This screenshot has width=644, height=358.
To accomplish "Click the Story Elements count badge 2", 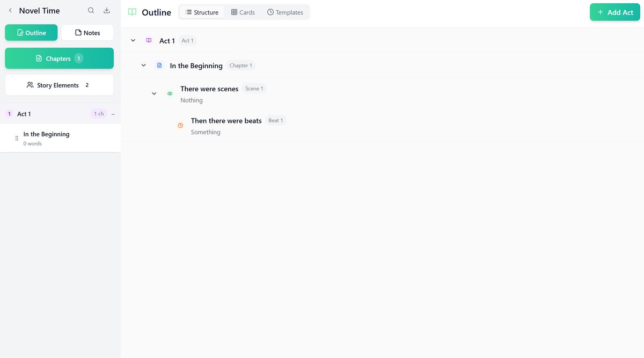I will (x=87, y=85).
